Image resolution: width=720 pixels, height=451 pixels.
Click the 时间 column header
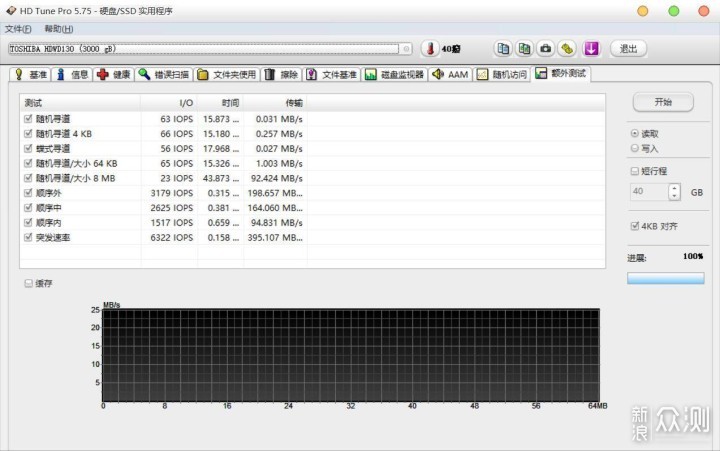[220, 103]
